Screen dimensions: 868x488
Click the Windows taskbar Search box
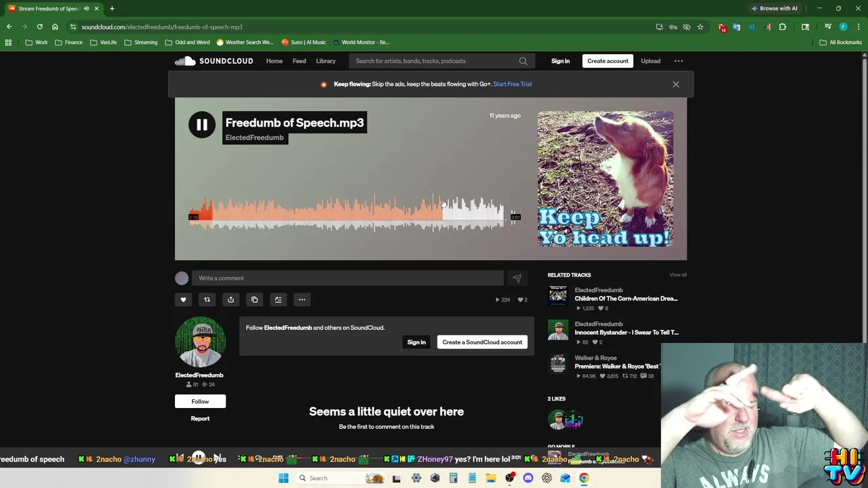342,478
